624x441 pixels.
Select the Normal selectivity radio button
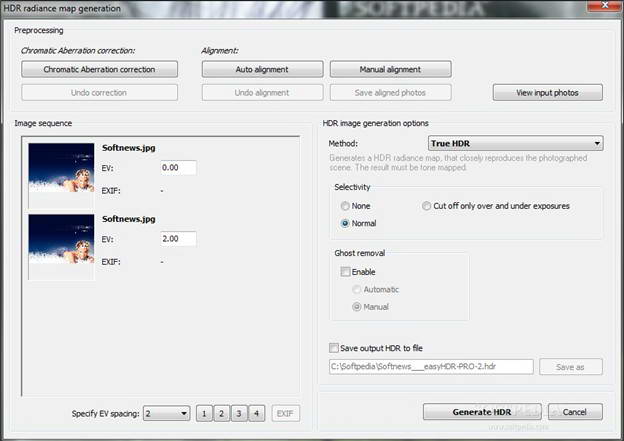(359, 223)
